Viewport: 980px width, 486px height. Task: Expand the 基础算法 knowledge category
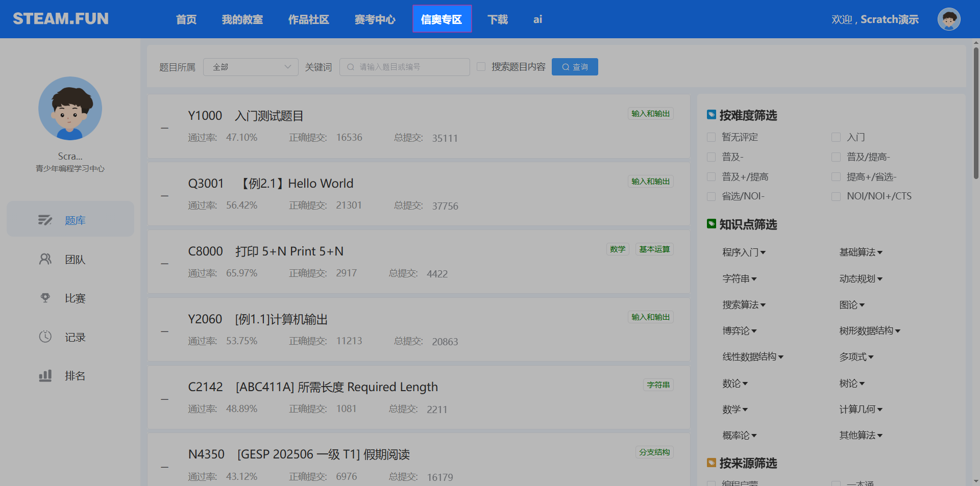861,252
